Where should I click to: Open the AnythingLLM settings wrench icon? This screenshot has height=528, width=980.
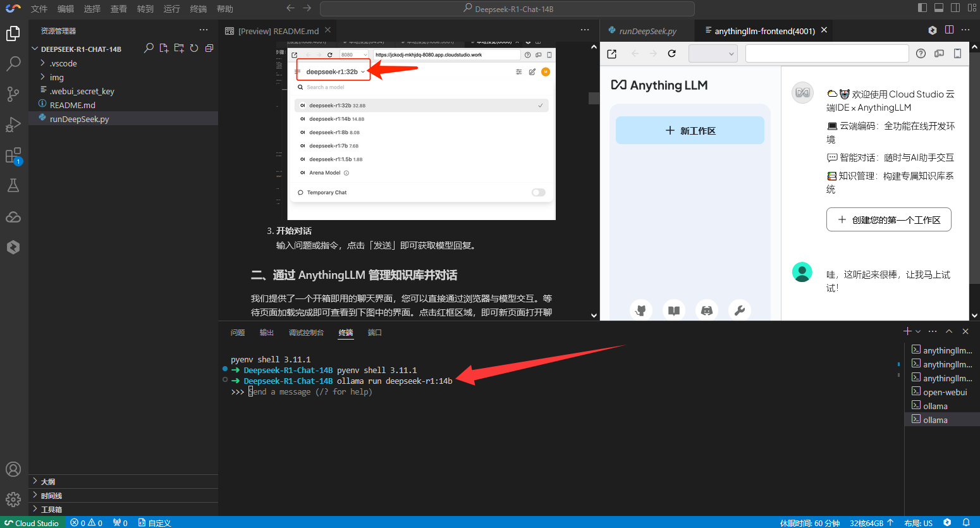[739, 310]
